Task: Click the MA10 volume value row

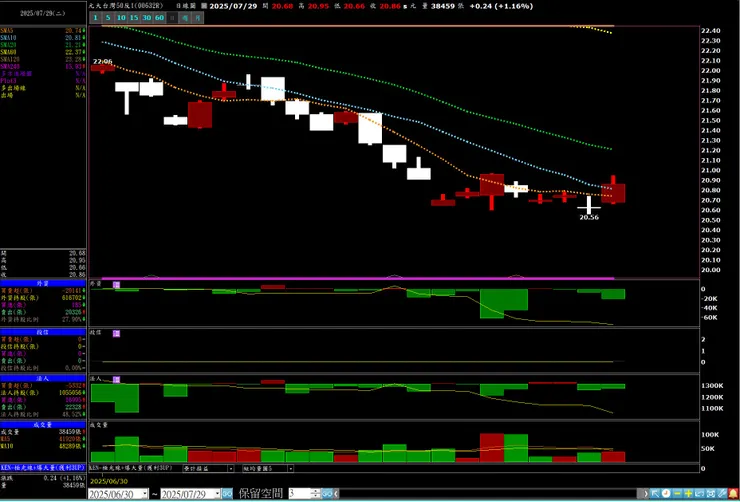Action: 43,445
